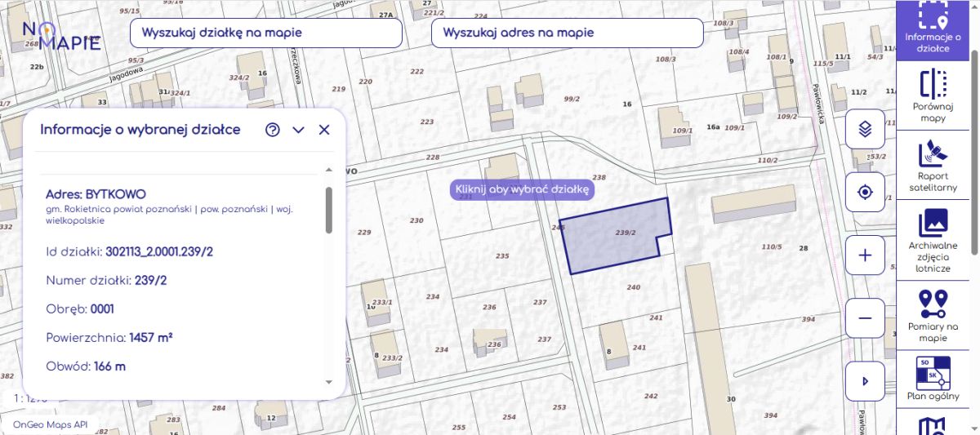980x435 pixels.
Task: Collapse the parcel info panel chevron
Action: 298,130
